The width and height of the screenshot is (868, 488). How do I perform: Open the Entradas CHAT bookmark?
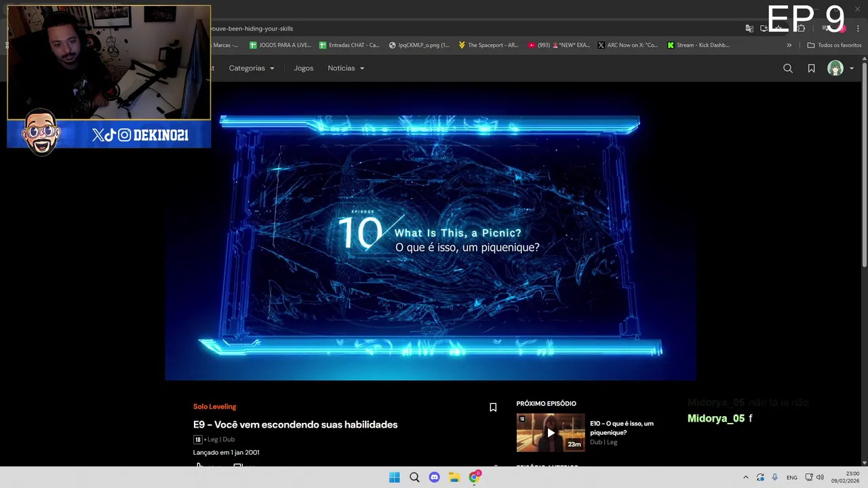349,45
